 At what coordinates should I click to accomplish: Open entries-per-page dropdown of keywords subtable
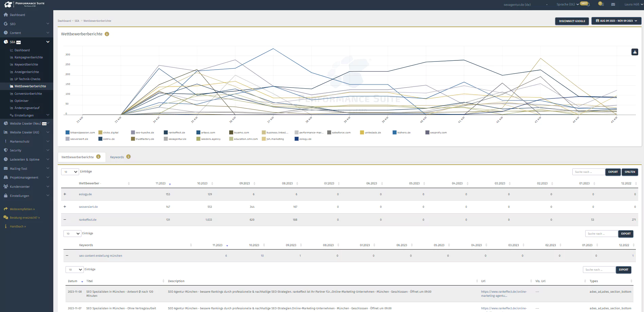click(x=72, y=234)
